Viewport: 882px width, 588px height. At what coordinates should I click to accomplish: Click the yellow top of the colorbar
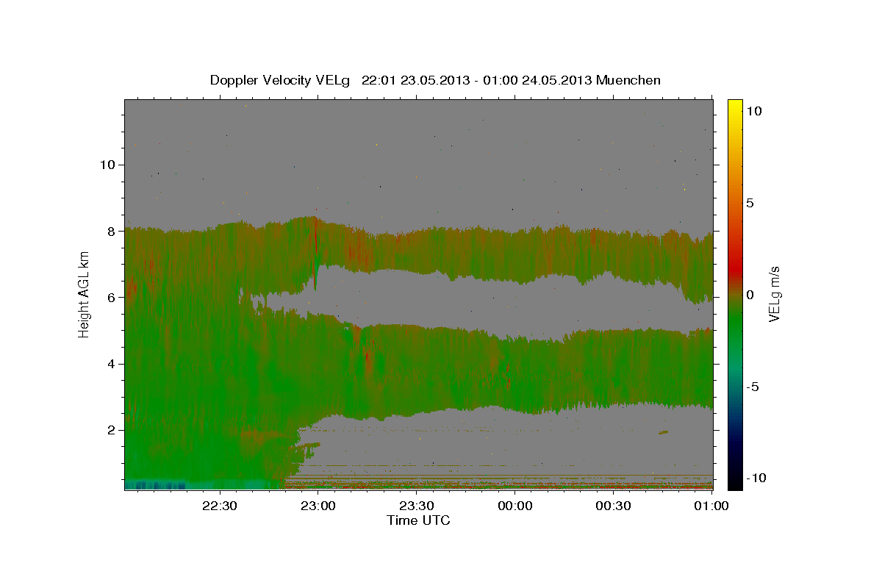(735, 107)
